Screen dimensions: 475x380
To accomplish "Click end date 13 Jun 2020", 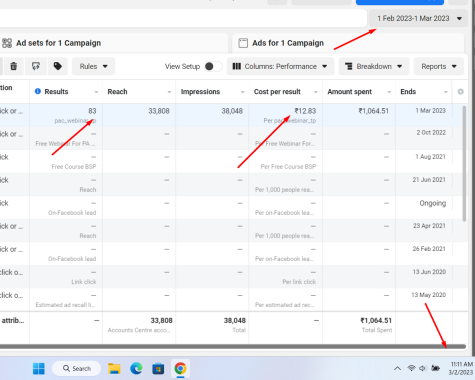I will 429,272.
